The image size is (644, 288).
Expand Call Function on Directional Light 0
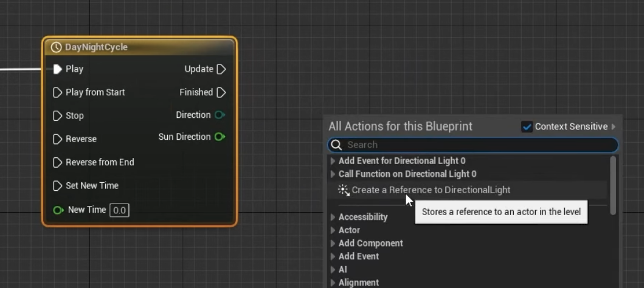(x=333, y=174)
